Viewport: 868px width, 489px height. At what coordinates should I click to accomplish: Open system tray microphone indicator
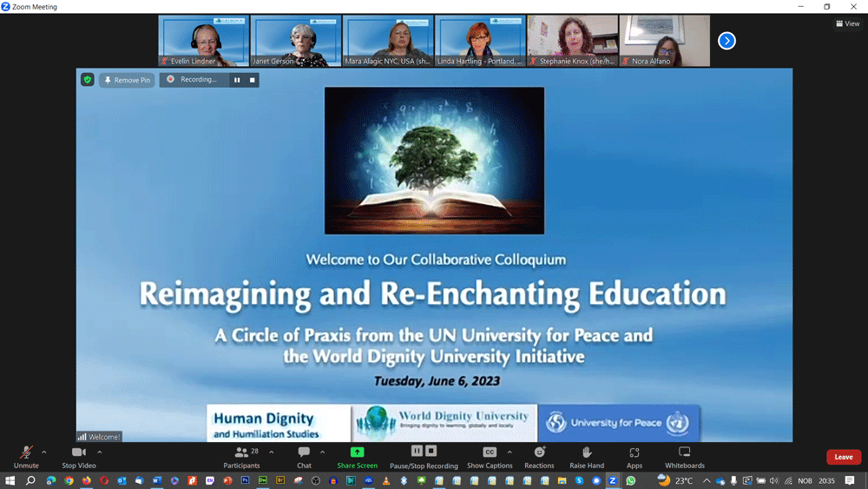[x=733, y=480]
